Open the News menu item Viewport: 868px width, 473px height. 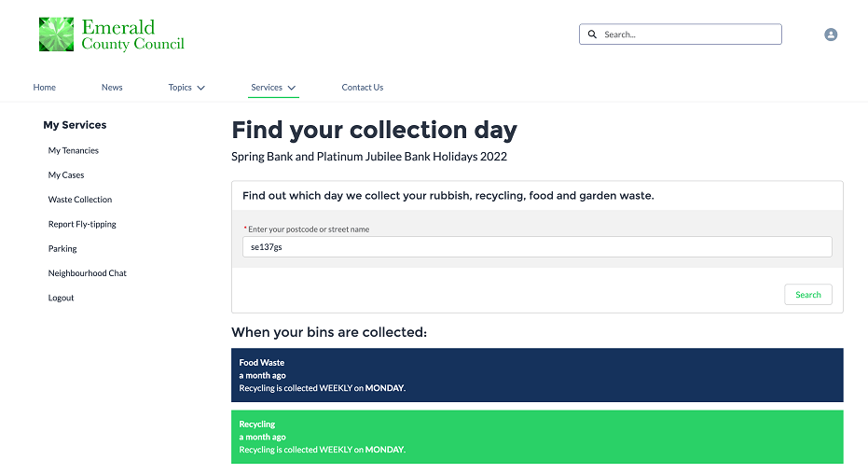112,88
